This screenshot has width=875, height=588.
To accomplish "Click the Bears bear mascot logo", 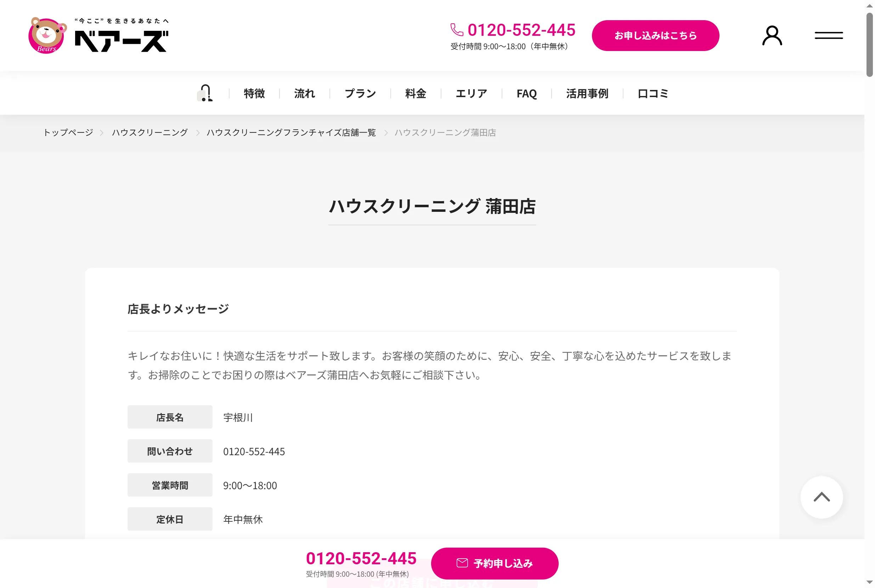I will coord(47,35).
